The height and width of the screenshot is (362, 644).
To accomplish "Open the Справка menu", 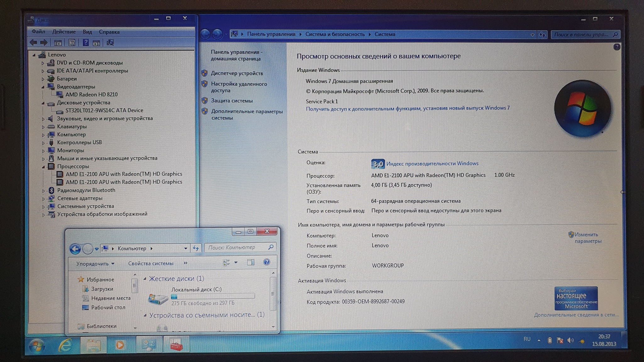I will pos(109,32).
